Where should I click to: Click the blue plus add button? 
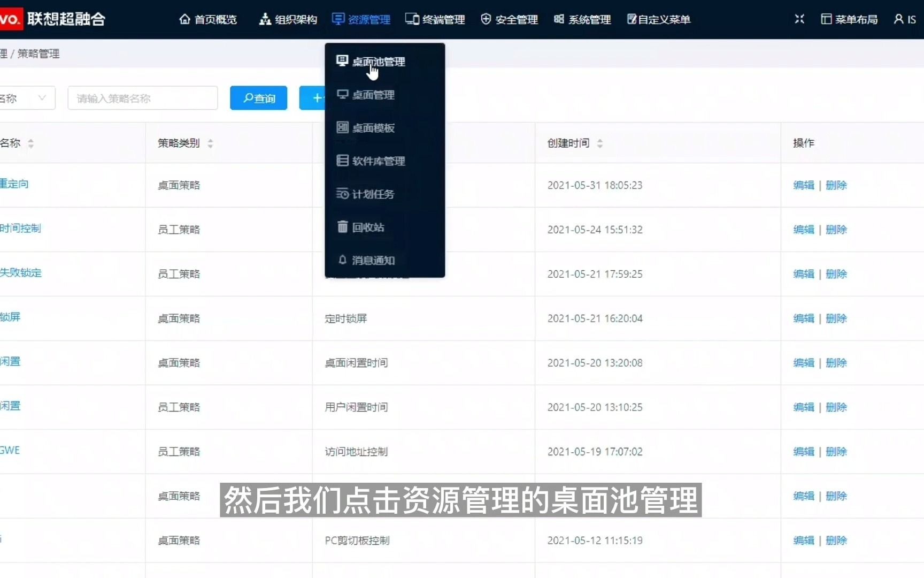click(312, 98)
